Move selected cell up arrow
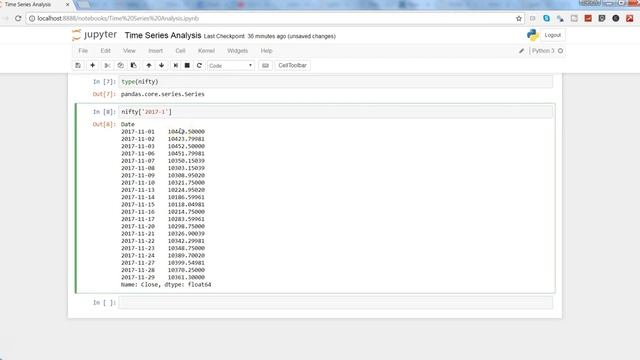640x360 pixels. (x=149, y=65)
